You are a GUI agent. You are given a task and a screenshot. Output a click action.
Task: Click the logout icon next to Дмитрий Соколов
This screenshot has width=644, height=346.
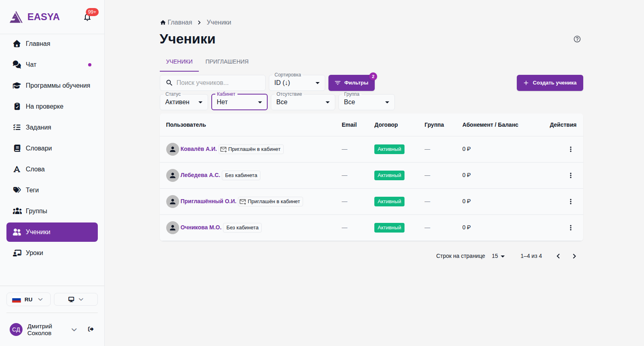[91, 329]
